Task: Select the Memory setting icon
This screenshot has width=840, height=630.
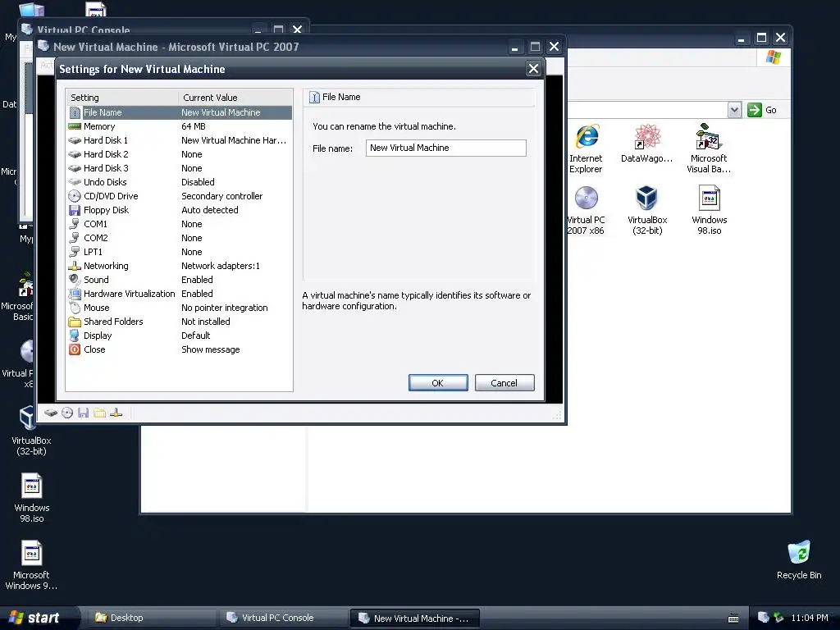Action: pyautogui.click(x=75, y=126)
